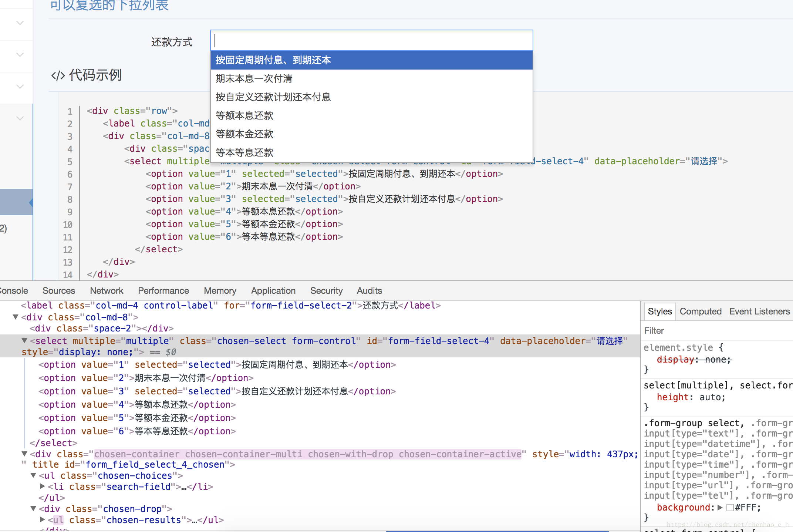
Task: Pick 按自定义还款计划还本付息 option
Action: click(x=371, y=97)
